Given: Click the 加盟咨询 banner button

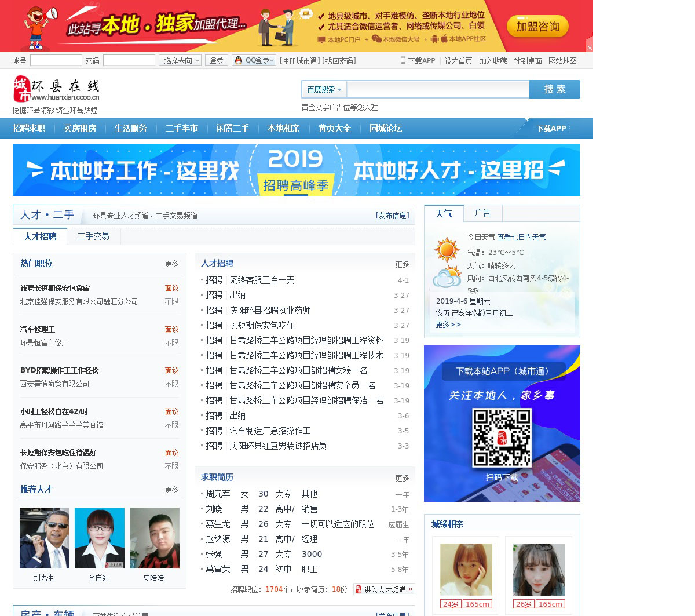Looking at the screenshot, I should tap(537, 27).
